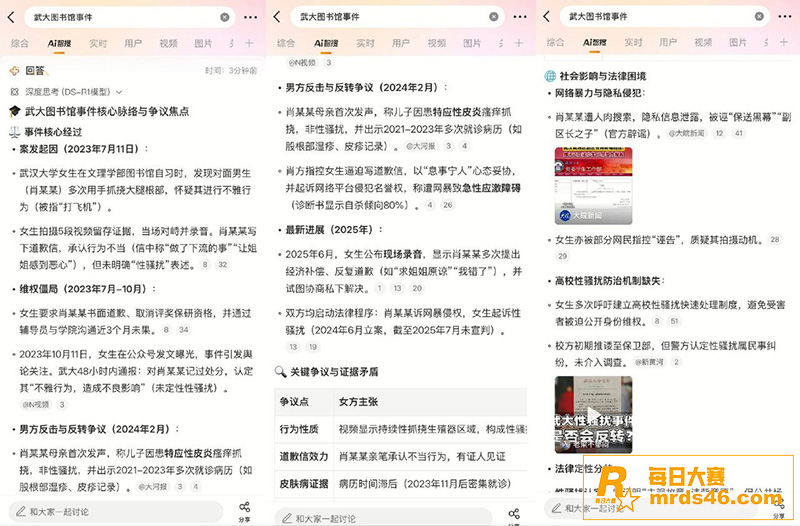Viewport: 800px width, 526px height.
Task: Clear search text in middle screen
Action: [493, 17]
